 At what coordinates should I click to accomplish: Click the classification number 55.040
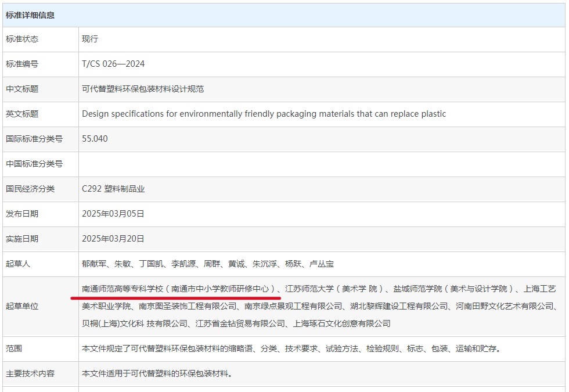(95, 139)
